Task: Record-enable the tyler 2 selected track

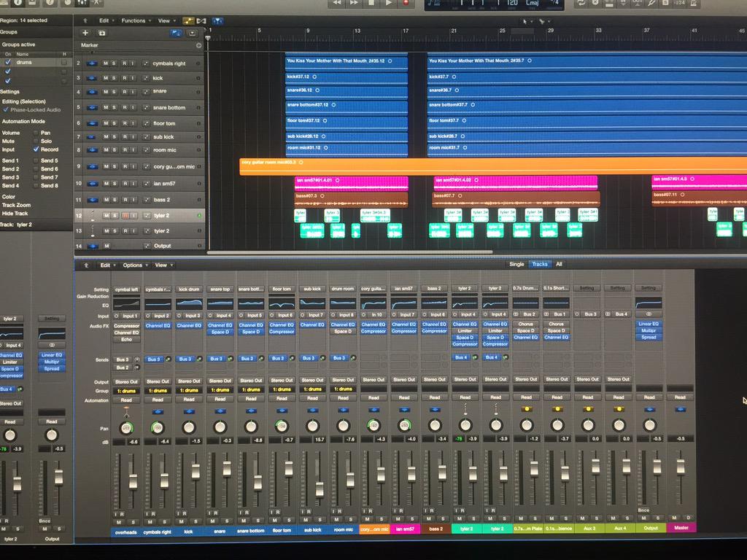Action: coord(125,216)
